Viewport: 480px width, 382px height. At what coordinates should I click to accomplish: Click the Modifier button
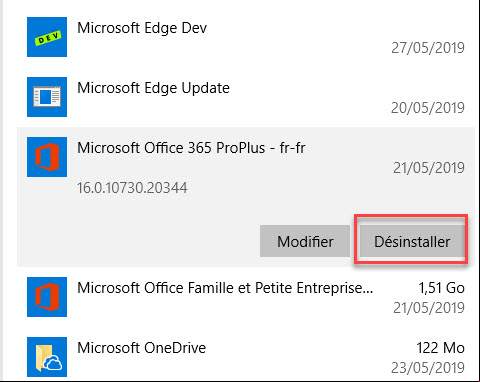[x=305, y=241]
